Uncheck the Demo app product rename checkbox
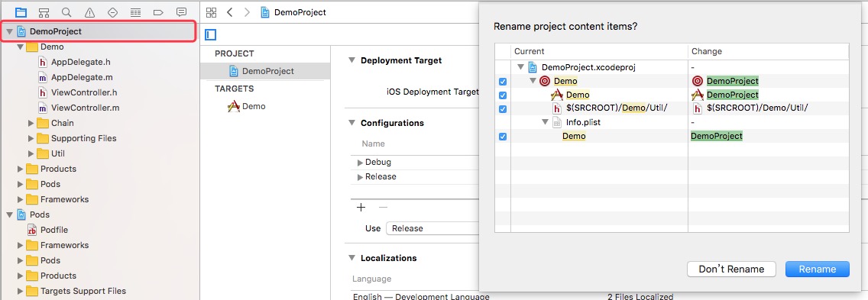The width and height of the screenshot is (868, 300). (503, 95)
